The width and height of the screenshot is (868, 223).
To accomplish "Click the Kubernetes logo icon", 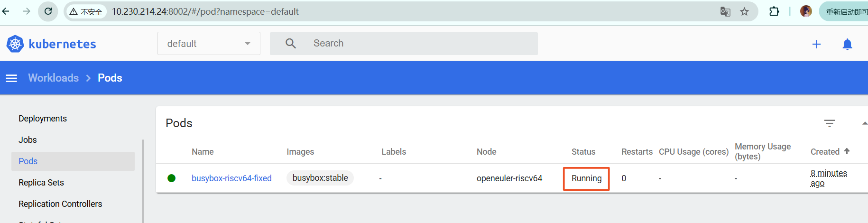I will click(15, 44).
